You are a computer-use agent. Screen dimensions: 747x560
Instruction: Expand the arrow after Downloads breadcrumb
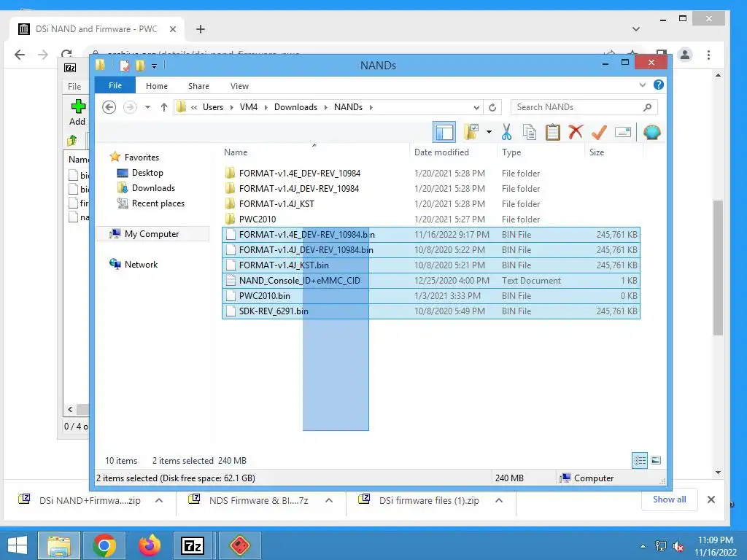(326, 107)
